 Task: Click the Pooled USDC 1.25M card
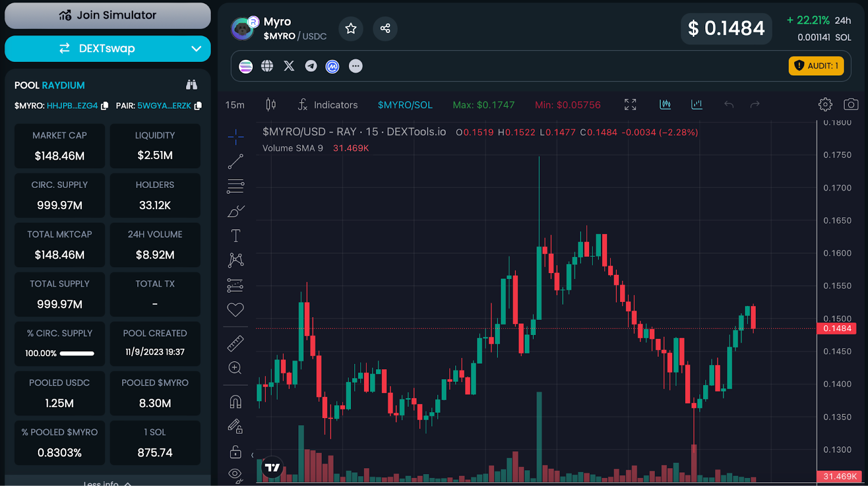(x=60, y=393)
